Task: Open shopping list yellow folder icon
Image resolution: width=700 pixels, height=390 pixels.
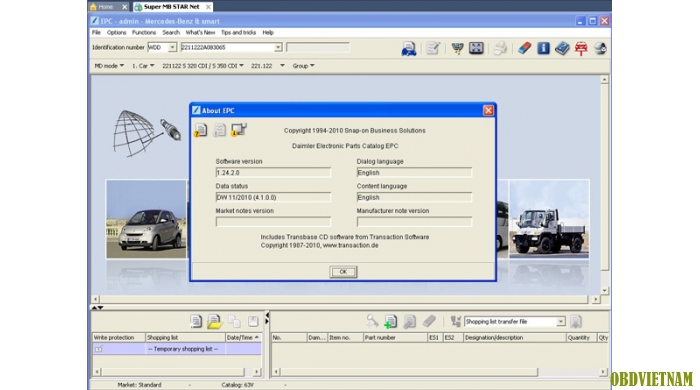Action: pos(214,321)
